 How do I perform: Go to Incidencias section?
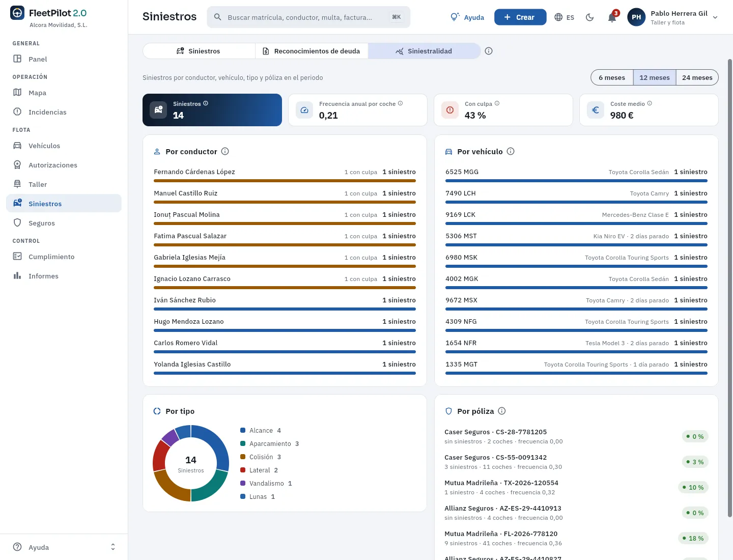[64, 112]
